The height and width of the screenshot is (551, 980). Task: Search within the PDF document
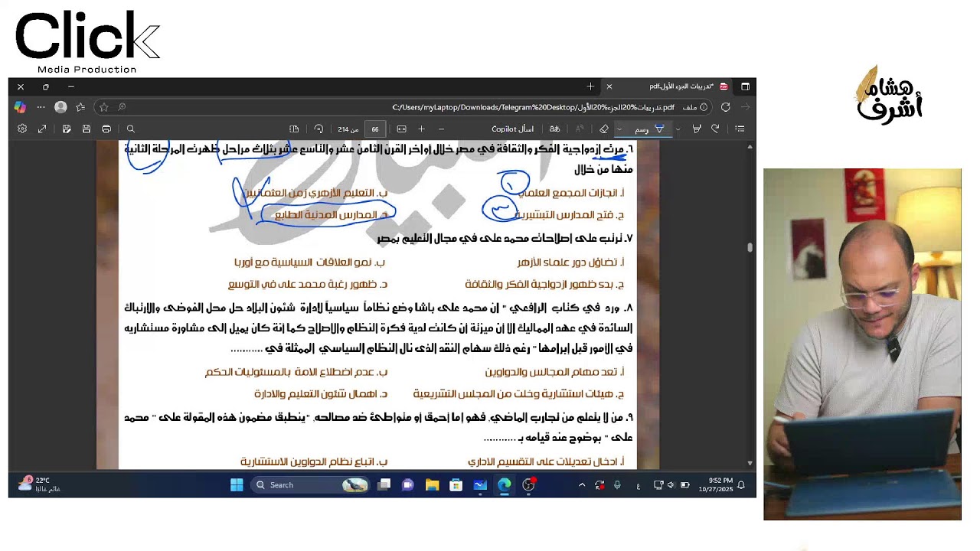(131, 129)
